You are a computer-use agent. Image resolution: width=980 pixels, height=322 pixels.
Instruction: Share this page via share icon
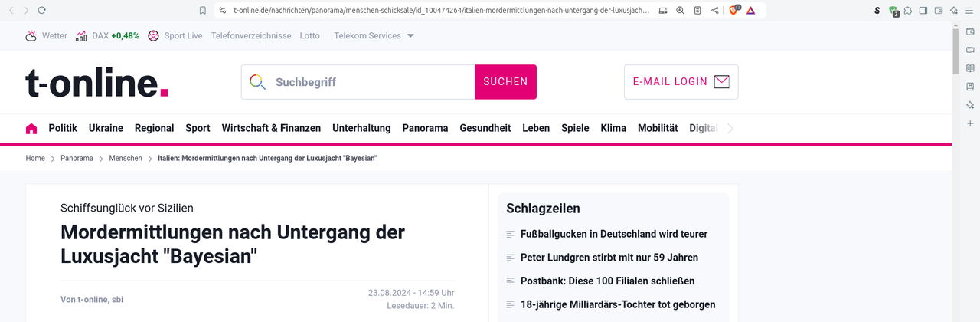coord(714,10)
